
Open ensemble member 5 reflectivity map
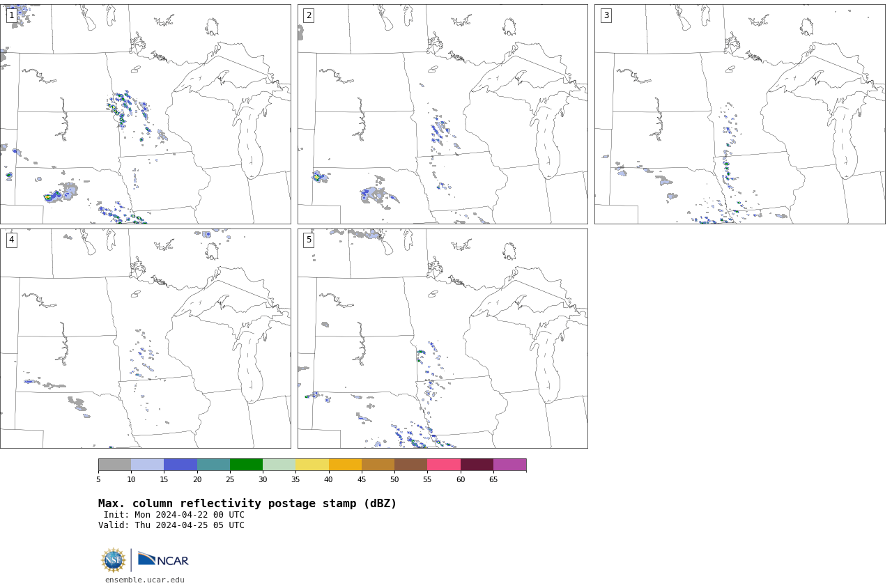tap(443, 339)
